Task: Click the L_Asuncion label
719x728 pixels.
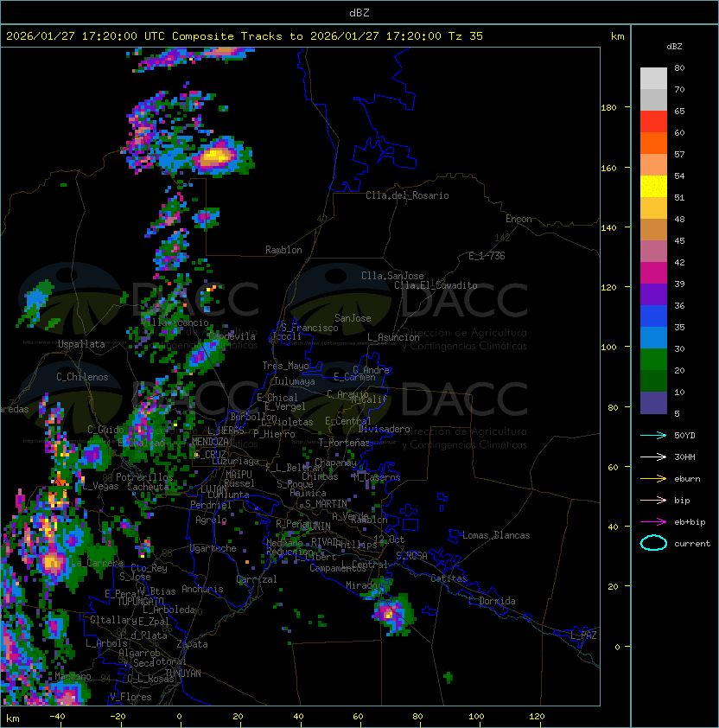Action: click(x=393, y=337)
